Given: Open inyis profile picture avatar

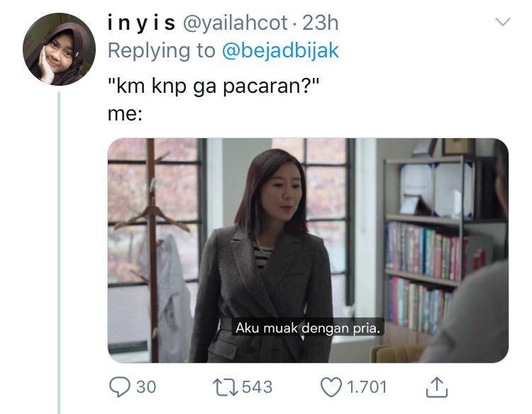Looking at the screenshot, I should [59, 49].
